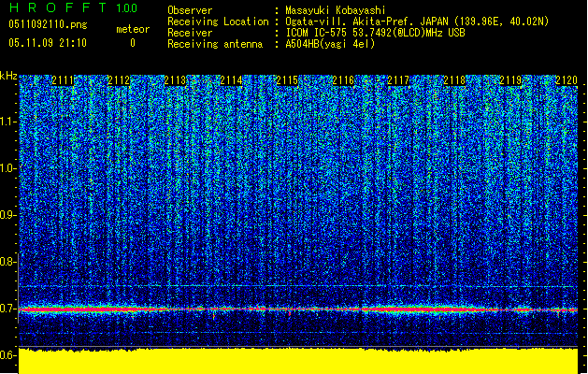
Task: Click observer name Masayuki Kobayashi
Action: (x=336, y=10)
